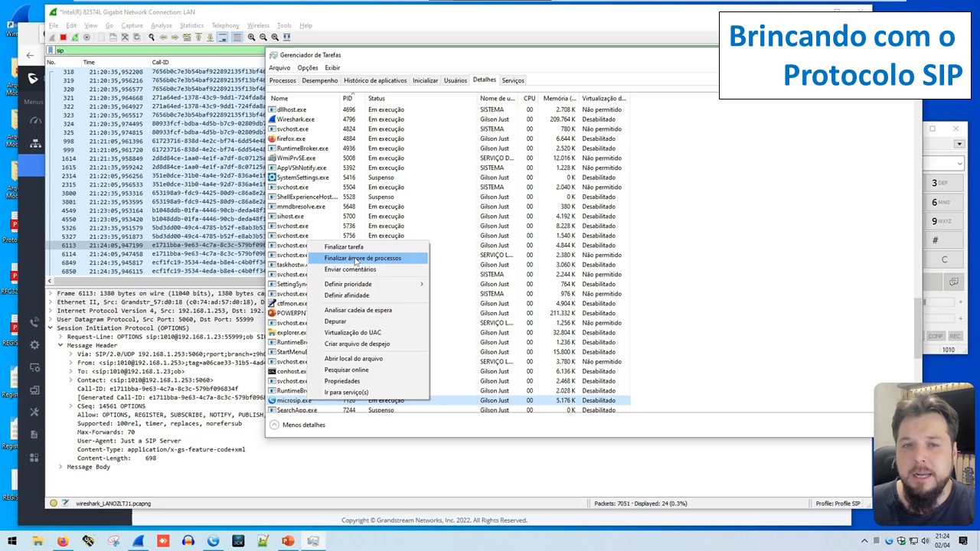The width and height of the screenshot is (980, 551).
Task: Switch to Desempenho tab in Task Manager
Action: 319,80
